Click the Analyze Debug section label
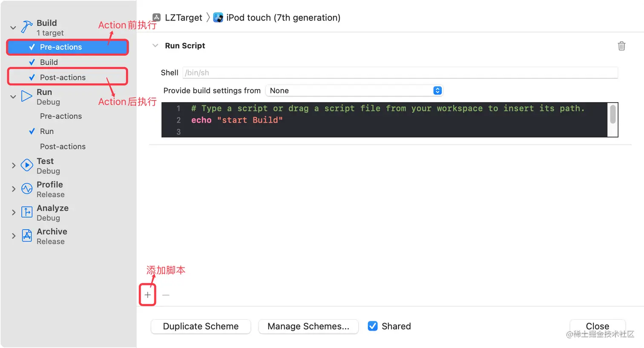 pyautogui.click(x=52, y=213)
